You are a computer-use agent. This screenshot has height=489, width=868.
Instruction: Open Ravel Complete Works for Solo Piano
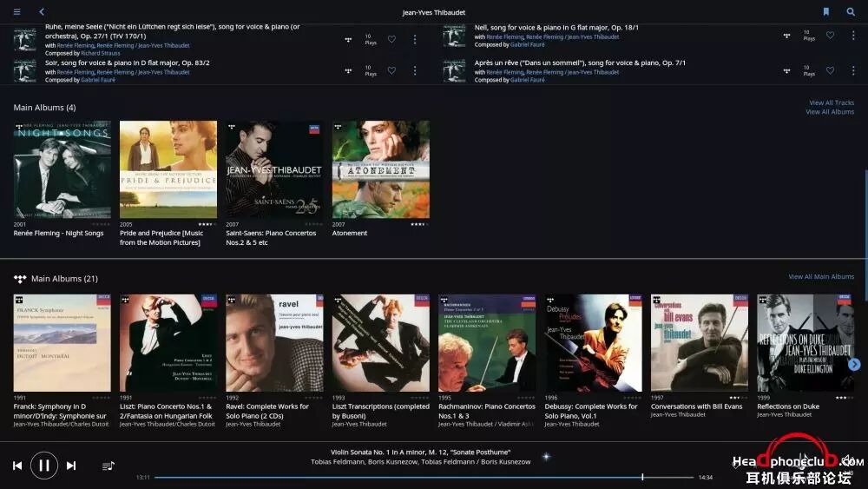click(274, 343)
